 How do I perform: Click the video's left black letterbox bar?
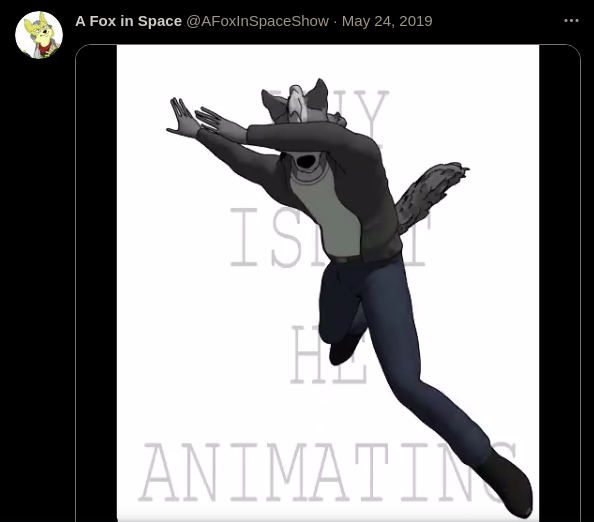(96, 283)
